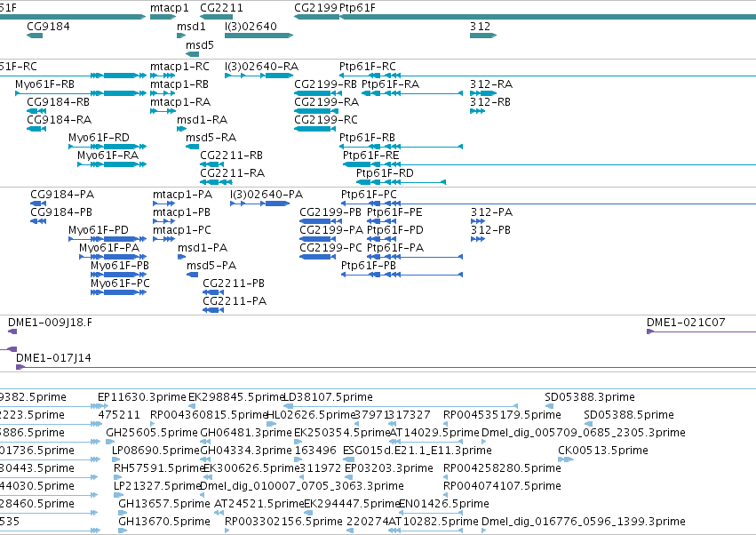Viewport: 756px width, 535px height.
Task: Select the CG2199-PB protein label
Action: click(x=330, y=212)
